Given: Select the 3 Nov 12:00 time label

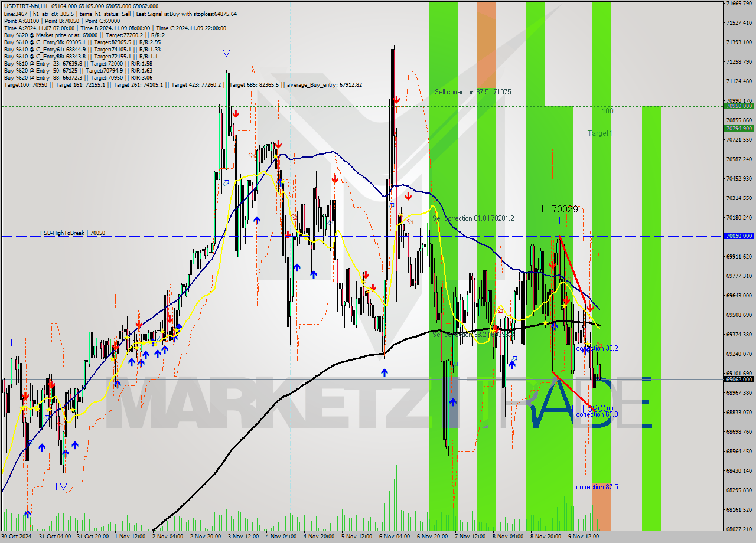Looking at the screenshot, I should click(x=244, y=537).
